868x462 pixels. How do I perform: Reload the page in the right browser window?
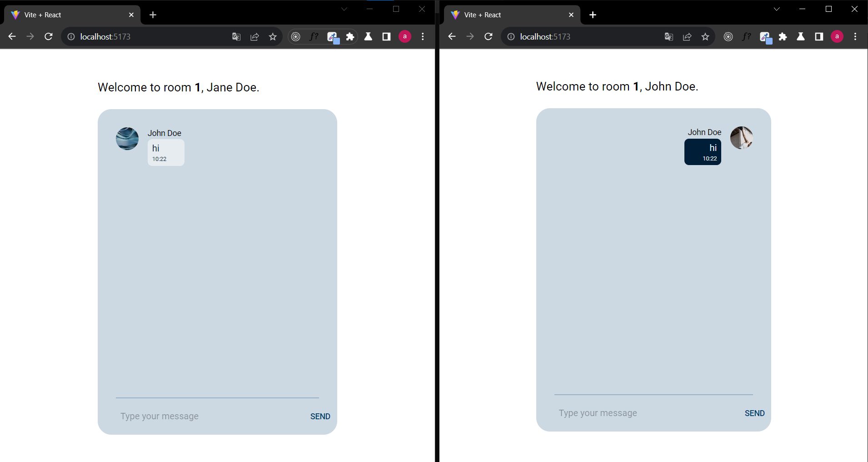pyautogui.click(x=489, y=36)
